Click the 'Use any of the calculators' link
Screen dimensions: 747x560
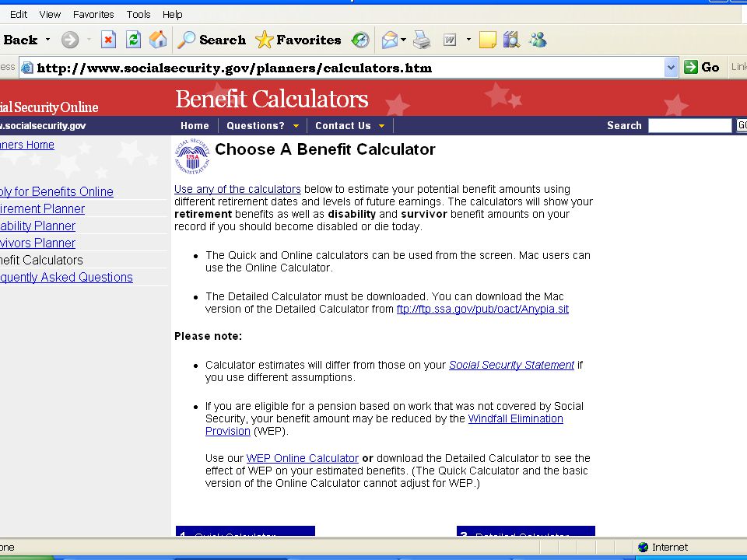(x=238, y=189)
